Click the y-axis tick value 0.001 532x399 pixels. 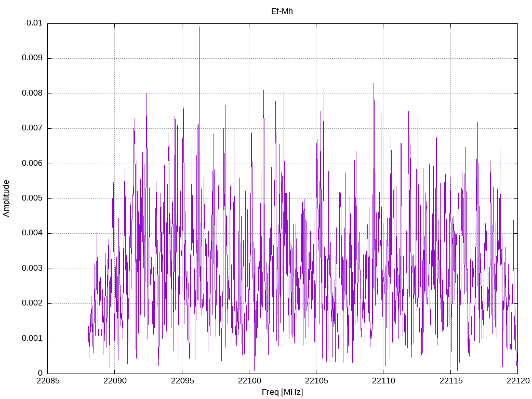tap(32, 339)
